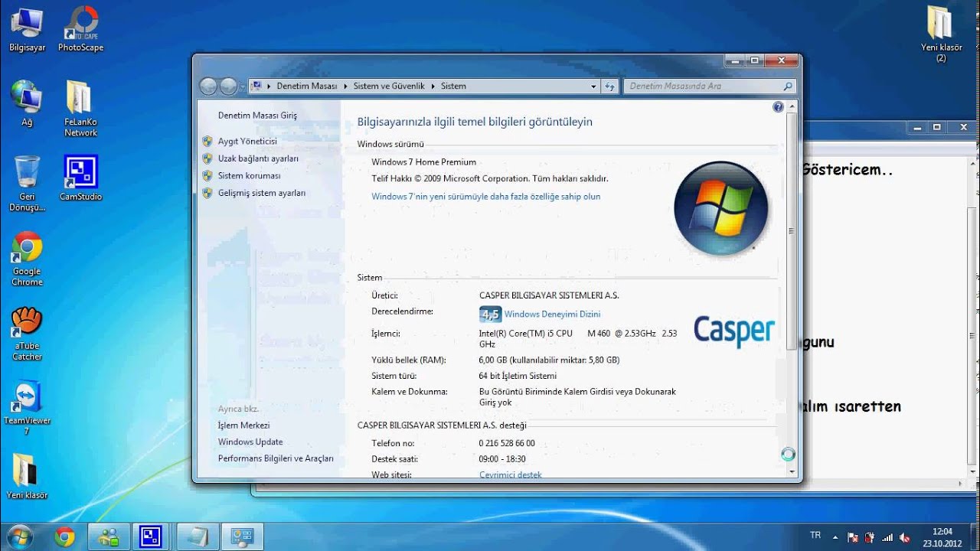
Task: Open the address bar history dropdown
Action: pyautogui.click(x=593, y=86)
